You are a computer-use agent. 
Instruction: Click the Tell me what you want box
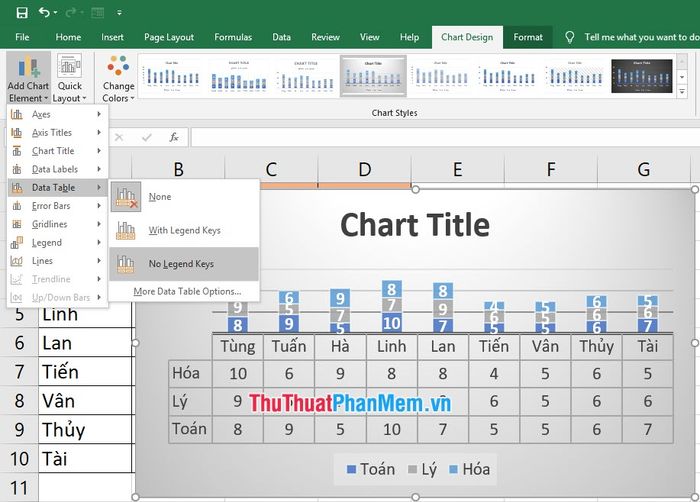click(x=642, y=37)
